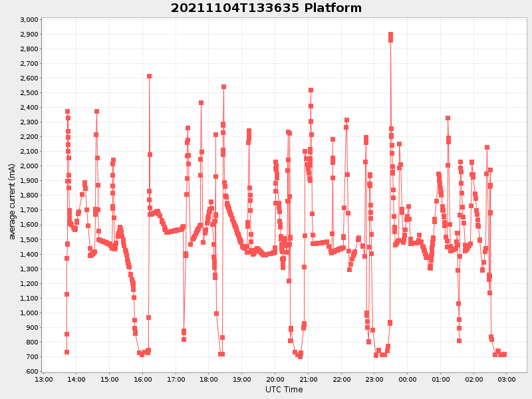Viewport: 532px width, 399px height.
Task: Click the '14:00' x-axis tick label
Action: pyautogui.click(x=76, y=379)
